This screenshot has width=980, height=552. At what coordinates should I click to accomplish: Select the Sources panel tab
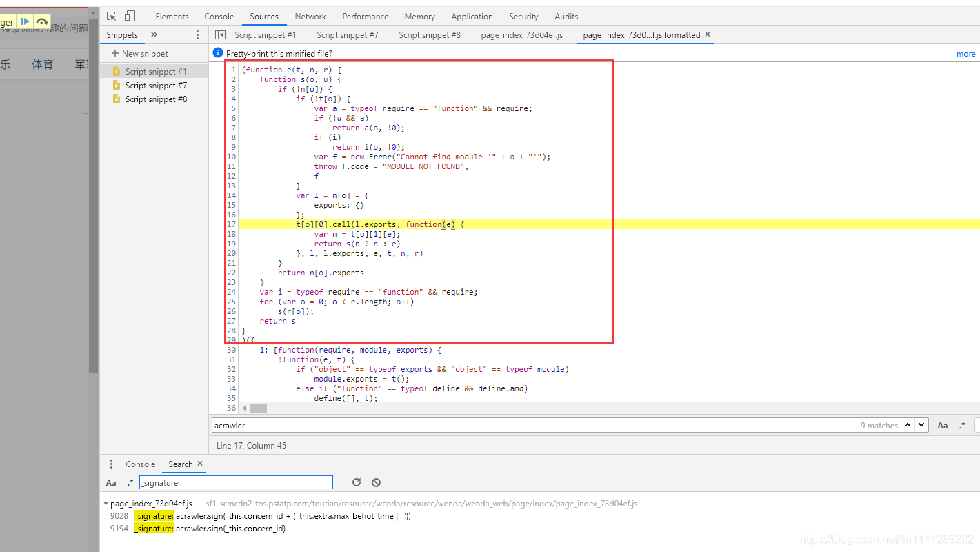point(264,16)
